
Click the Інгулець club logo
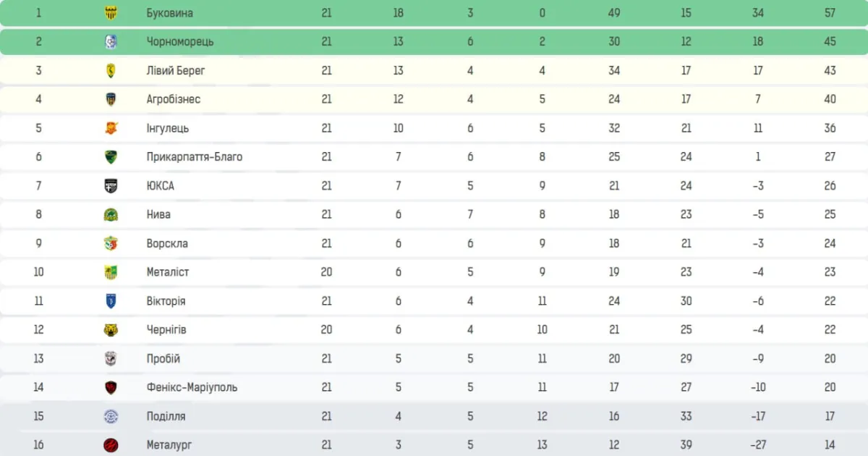pyautogui.click(x=111, y=128)
